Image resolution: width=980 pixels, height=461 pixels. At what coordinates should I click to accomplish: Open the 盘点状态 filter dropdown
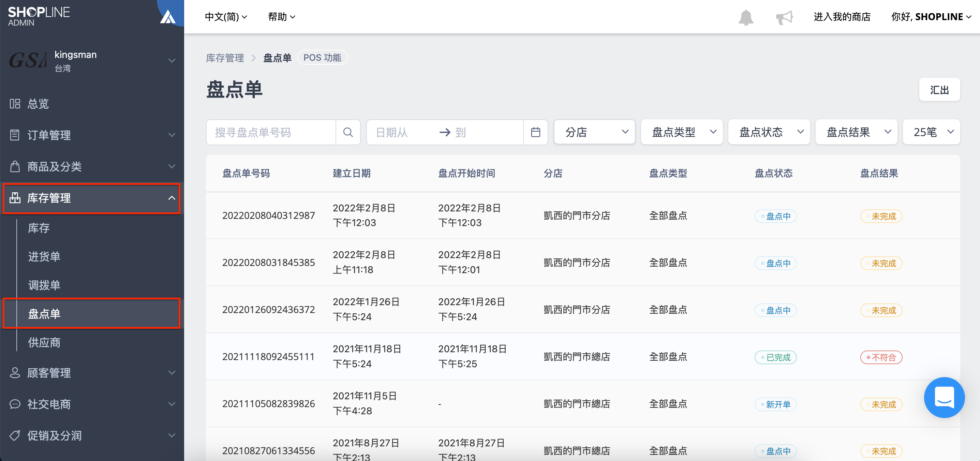tap(769, 132)
